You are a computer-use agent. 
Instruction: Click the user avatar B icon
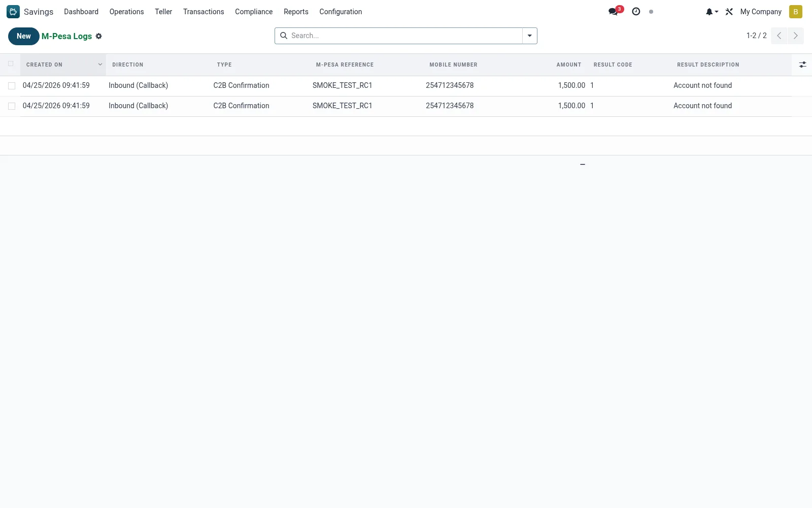point(795,12)
